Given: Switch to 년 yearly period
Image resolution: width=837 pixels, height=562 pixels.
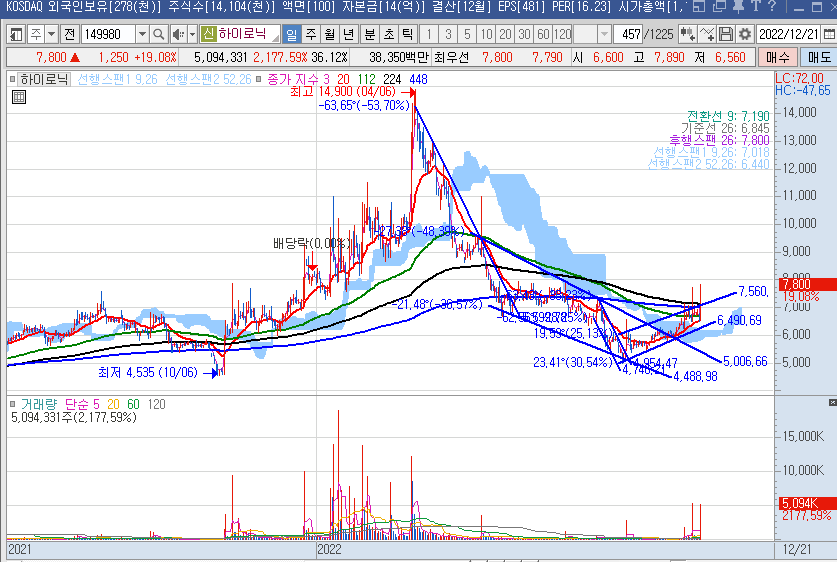Looking at the screenshot, I should pos(349,35).
